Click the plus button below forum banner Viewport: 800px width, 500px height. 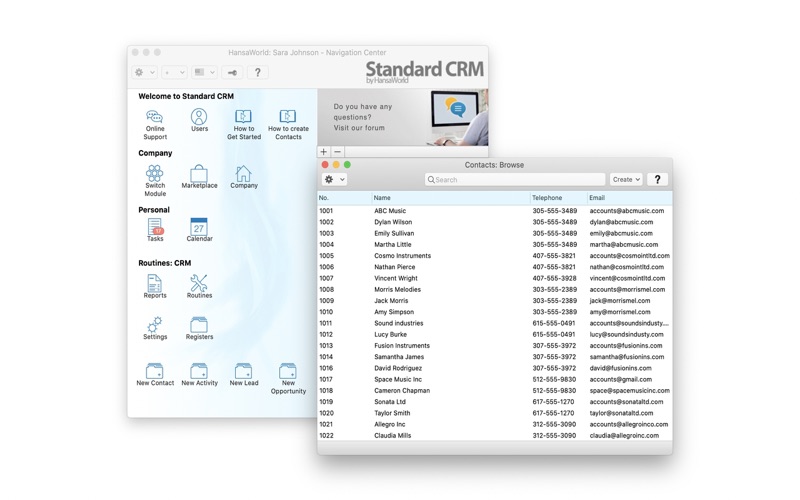(x=323, y=152)
